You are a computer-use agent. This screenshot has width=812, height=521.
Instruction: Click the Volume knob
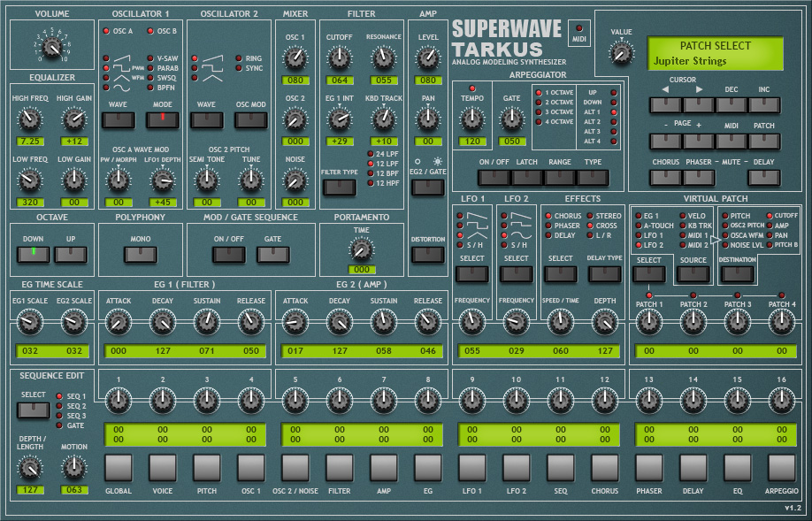click(52, 48)
